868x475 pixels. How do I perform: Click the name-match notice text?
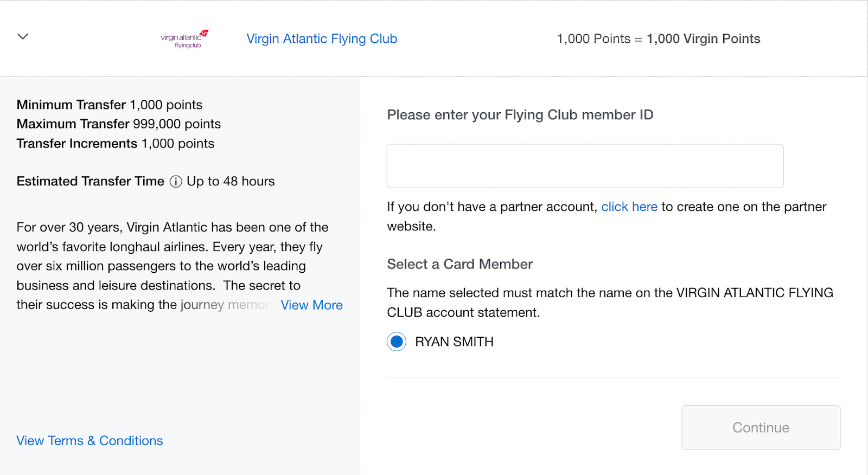point(610,303)
